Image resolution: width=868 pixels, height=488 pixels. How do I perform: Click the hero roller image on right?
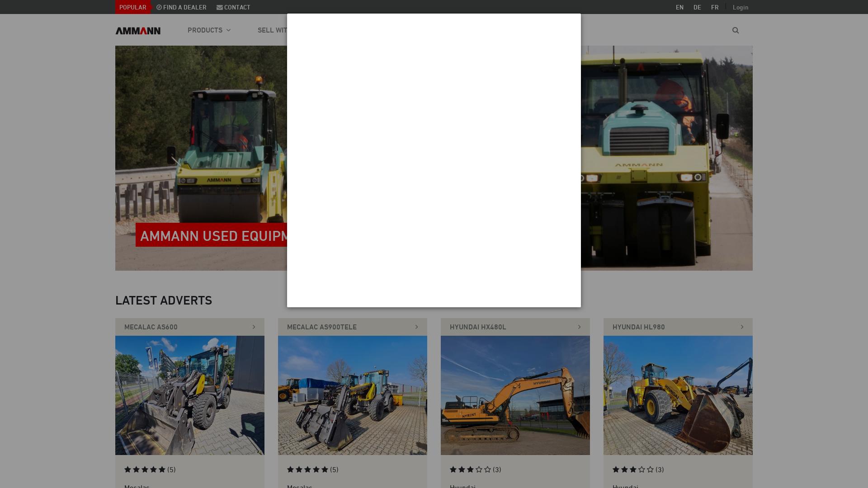pyautogui.click(x=667, y=158)
